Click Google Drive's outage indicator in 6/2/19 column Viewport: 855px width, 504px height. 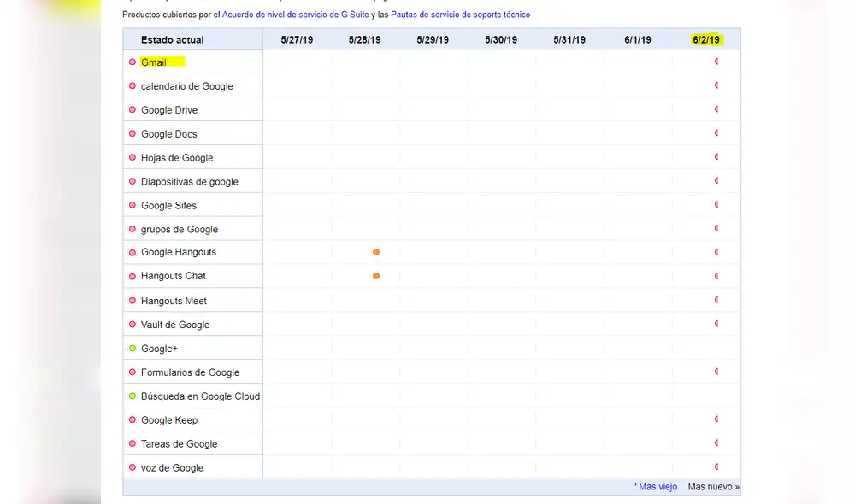pyautogui.click(x=716, y=109)
